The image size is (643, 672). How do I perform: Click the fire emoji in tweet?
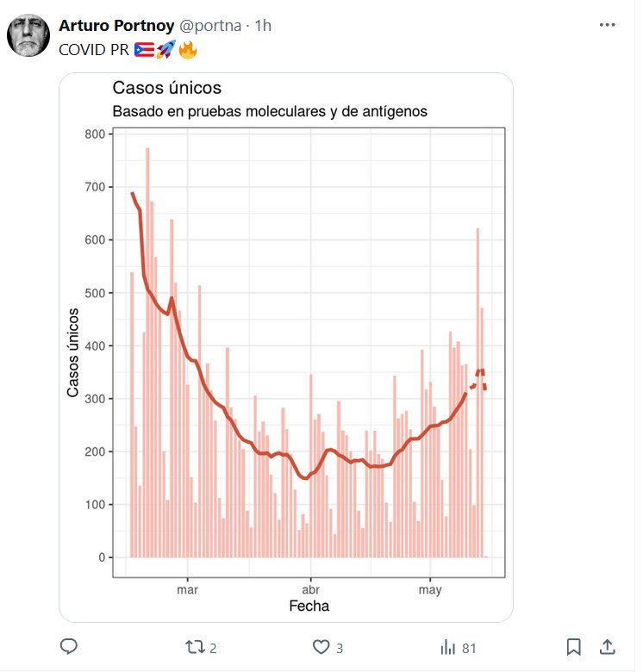[x=187, y=50]
